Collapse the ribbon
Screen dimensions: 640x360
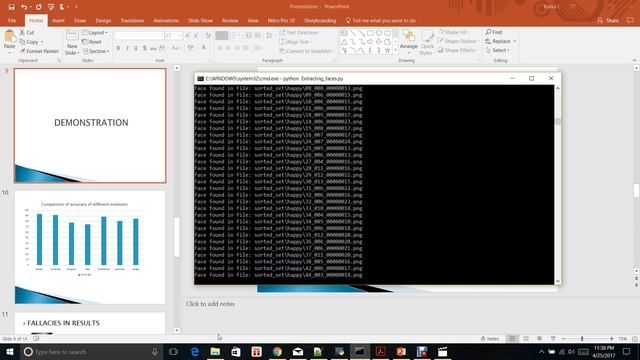634,60
